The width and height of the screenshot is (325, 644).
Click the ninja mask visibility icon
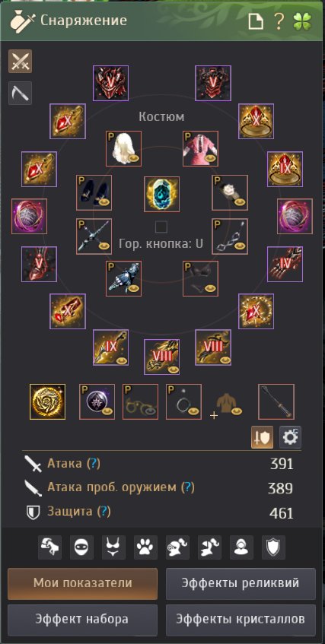81,547
